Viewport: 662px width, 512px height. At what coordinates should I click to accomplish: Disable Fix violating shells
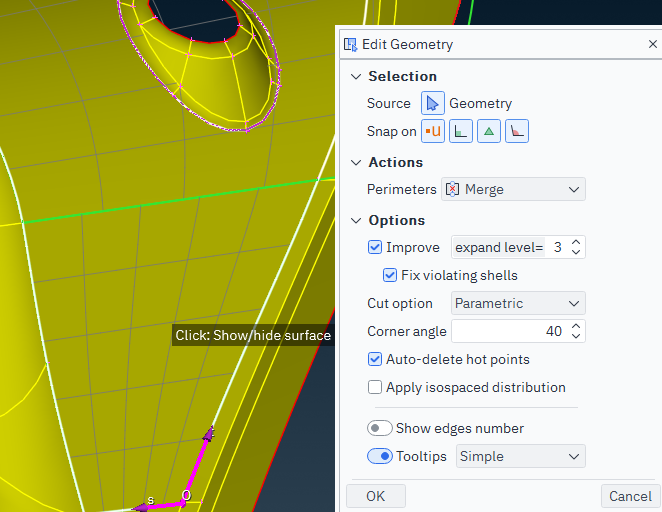[391, 275]
